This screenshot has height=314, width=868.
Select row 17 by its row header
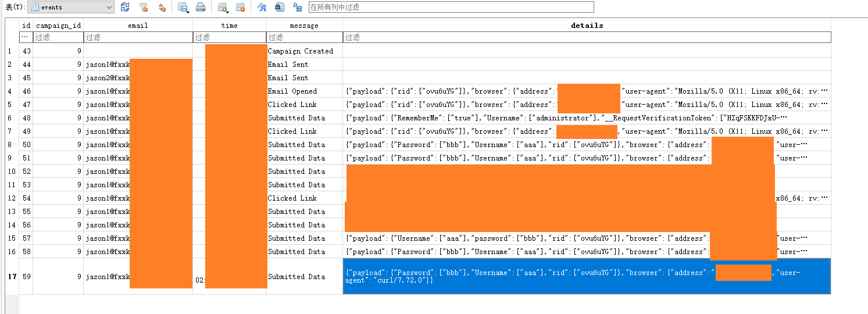pyautogui.click(x=12, y=277)
